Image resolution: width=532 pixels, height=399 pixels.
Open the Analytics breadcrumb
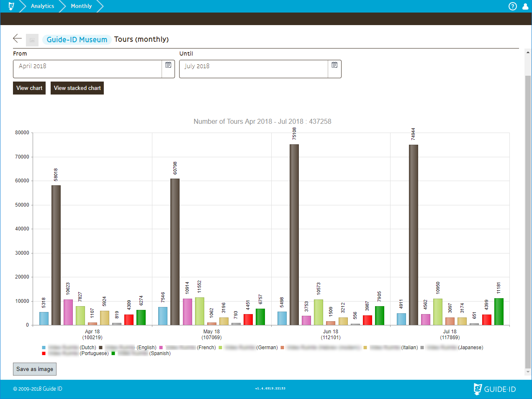coord(42,6)
